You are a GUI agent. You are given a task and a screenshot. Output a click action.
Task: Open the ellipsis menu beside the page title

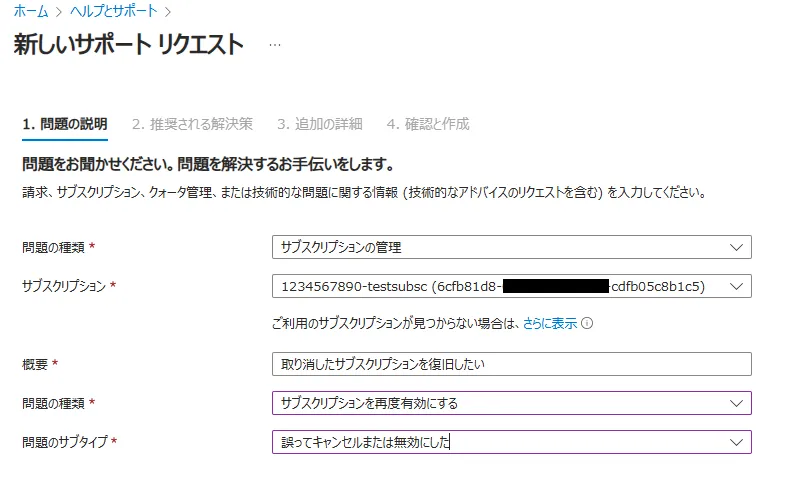(275, 46)
